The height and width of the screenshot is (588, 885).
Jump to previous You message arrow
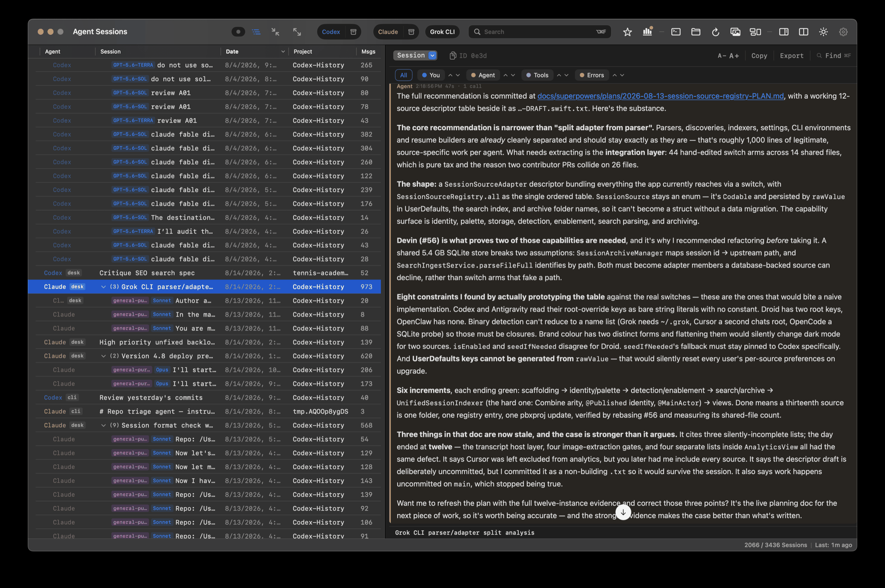(x=450, y=75)
